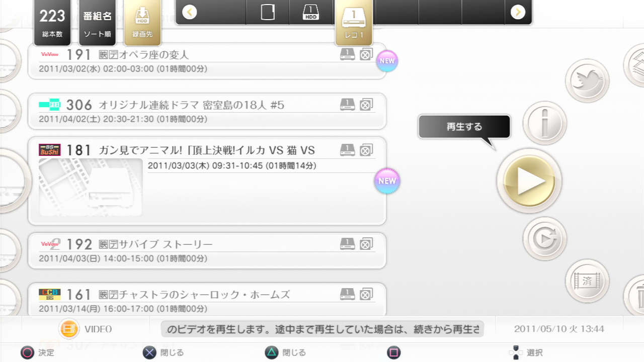The width and height of the screenshot is (644, 362).
Task: Play the selected video with the gold play button
Action: tap(529, 181)
